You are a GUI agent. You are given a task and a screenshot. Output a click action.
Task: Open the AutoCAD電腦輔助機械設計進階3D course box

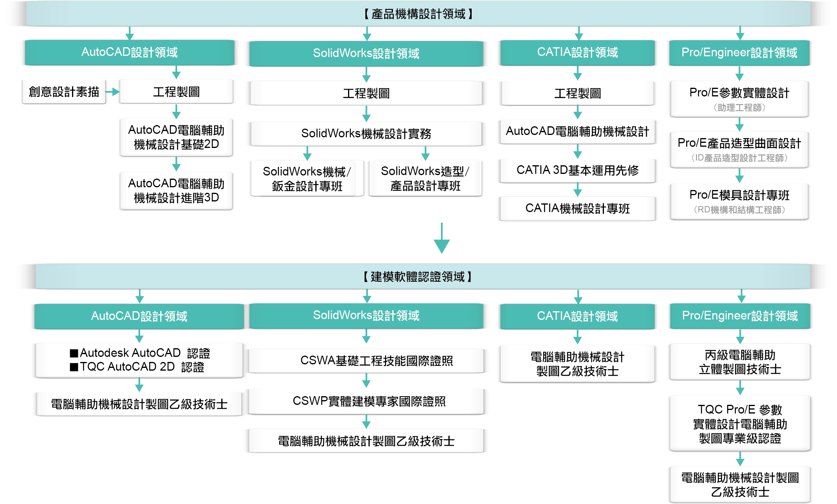tap(176, 190)
